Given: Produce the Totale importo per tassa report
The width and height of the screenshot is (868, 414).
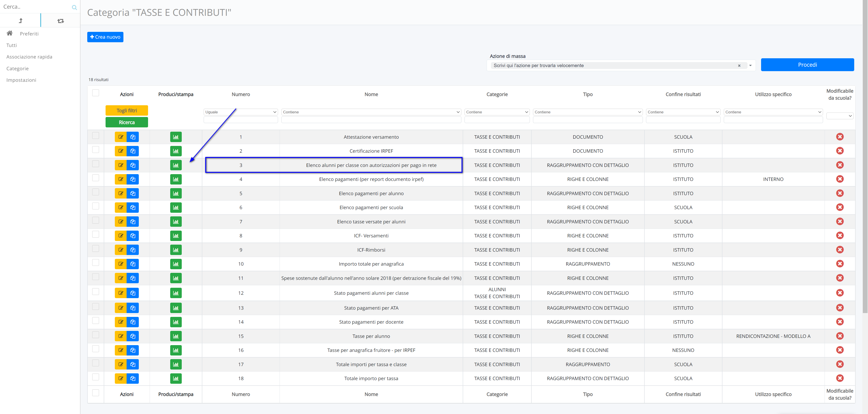Looking at the screenshot, I should tap(176, 379).
